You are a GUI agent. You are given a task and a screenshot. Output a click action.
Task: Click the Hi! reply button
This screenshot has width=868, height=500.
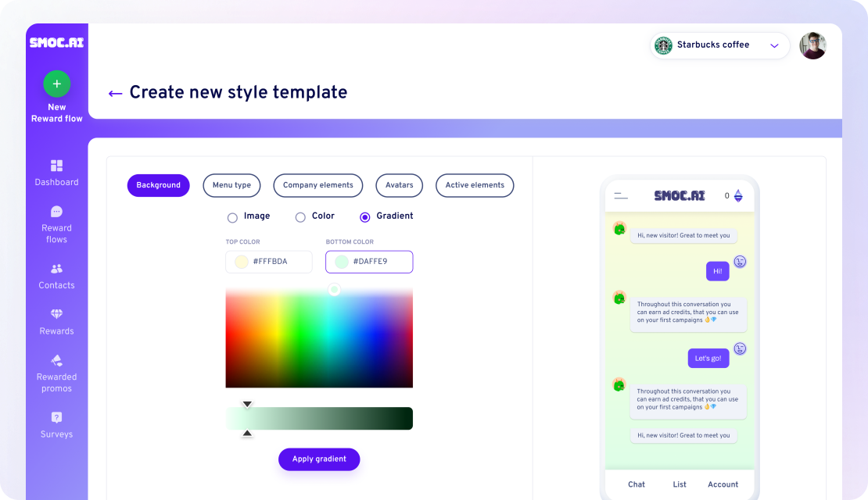(717, 272)
